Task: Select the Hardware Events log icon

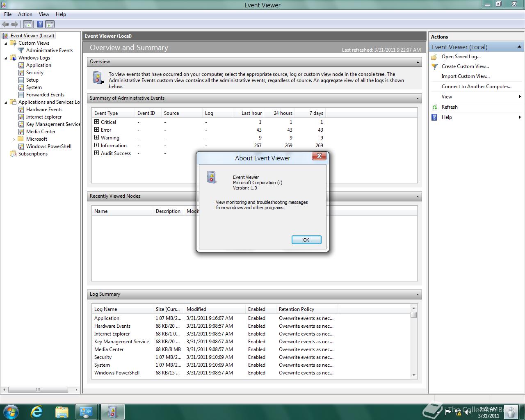Action: click(x=21, y=110)
